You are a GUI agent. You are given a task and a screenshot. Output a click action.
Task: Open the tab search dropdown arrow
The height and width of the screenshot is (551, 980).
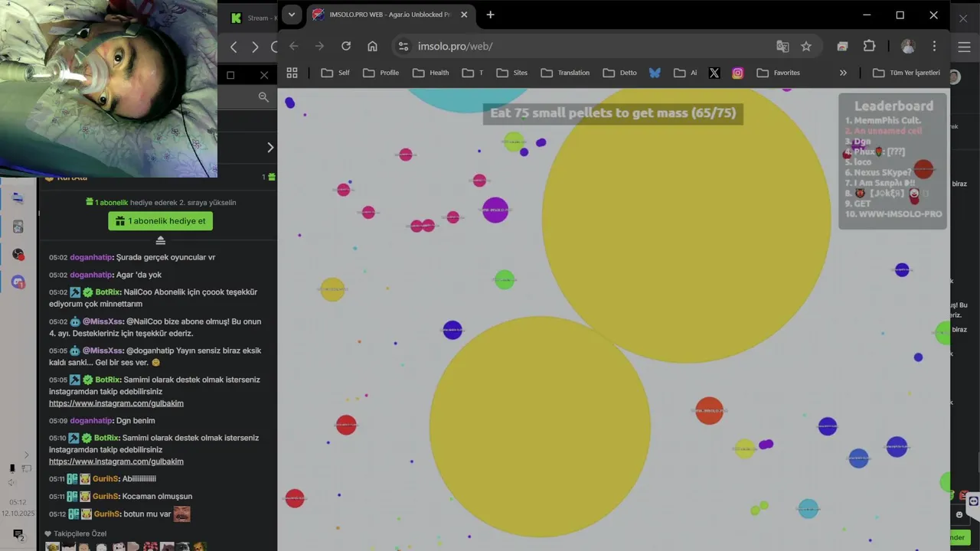pyautogui.click(x=291, y=15)
